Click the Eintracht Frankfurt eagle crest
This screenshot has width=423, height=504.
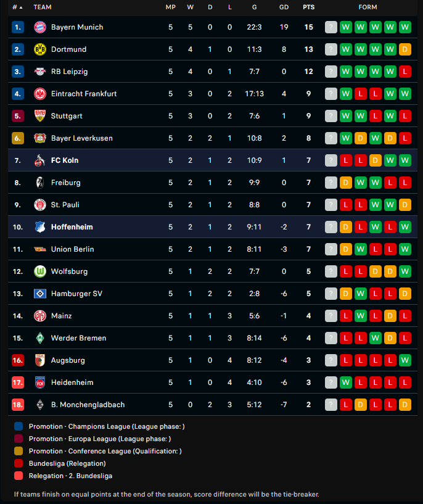pyautogui.click(x=40, y=94)
